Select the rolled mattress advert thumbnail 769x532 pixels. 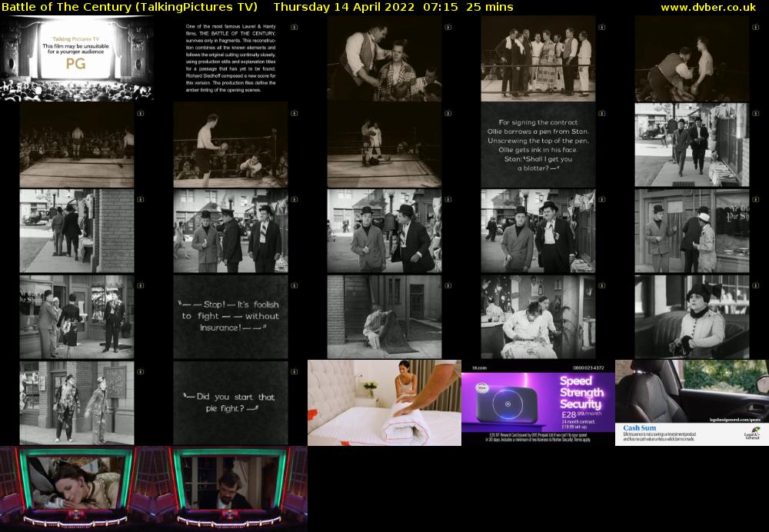point(384,403)
